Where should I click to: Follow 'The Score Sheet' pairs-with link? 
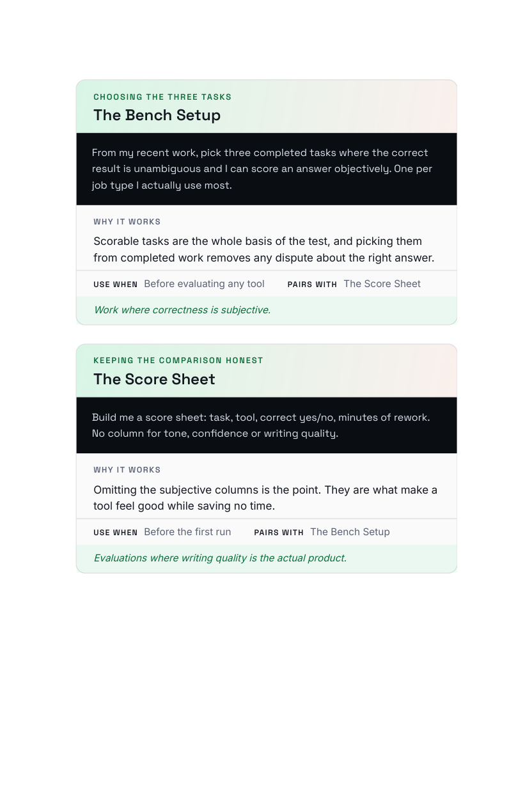click(382, 284)
